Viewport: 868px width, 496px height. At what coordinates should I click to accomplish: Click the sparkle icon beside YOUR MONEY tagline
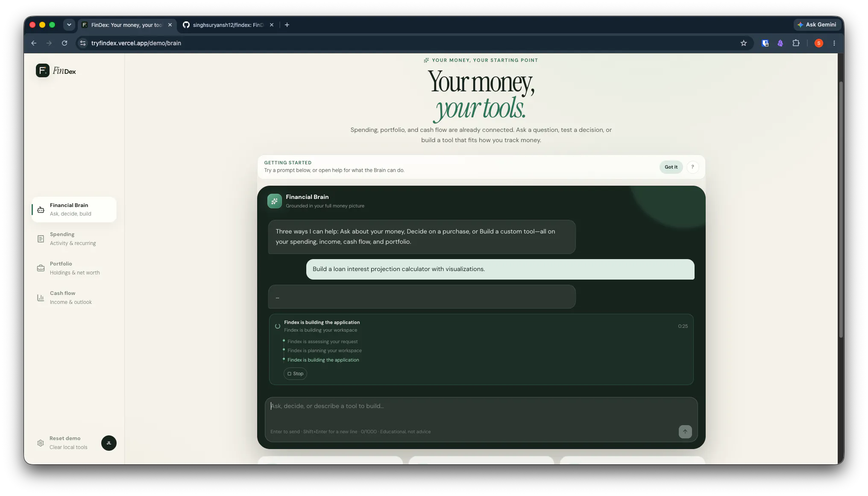(426, 60)
